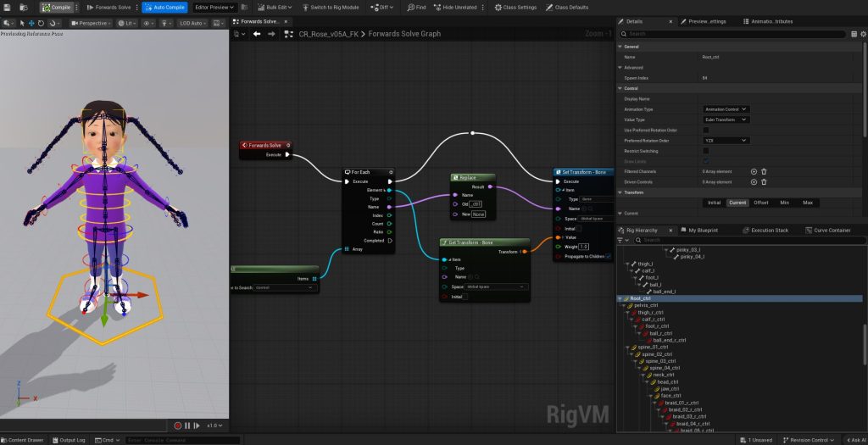Open Animation Type dropdown

click(726, 109)
